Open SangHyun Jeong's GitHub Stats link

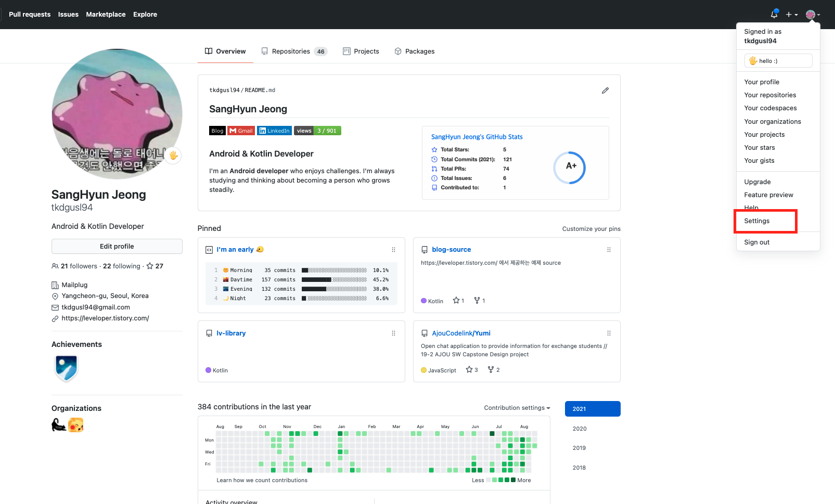pyautogui.click(x=477, y=137)
